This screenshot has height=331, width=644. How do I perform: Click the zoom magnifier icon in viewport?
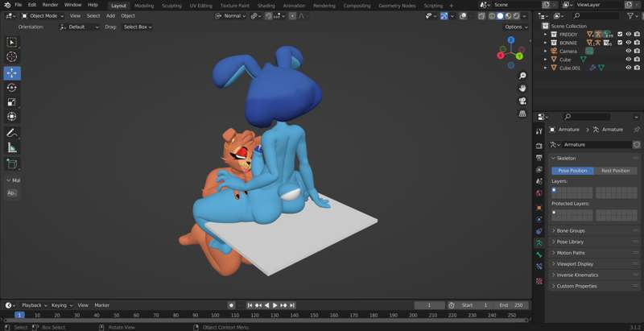tap(522, 76)
